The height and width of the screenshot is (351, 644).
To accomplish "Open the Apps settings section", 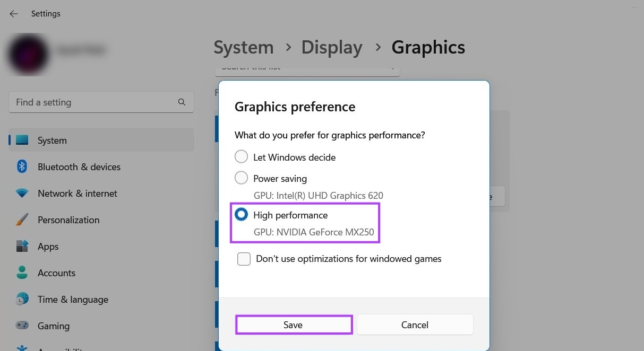I will pyautogui.click(x=22, y=246).
